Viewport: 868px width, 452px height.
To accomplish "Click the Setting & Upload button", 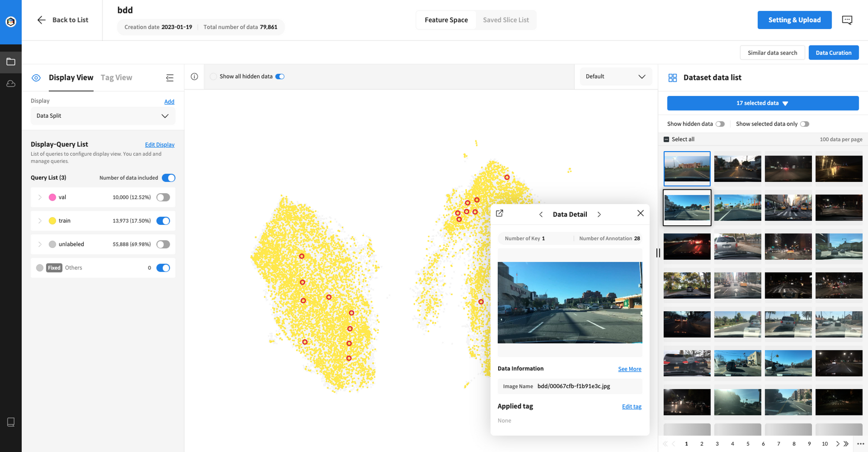I will pyautogui.click(x=794, y=20).
